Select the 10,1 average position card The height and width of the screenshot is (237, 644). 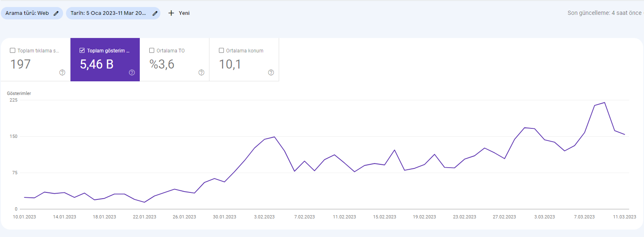pyautogui.click(x=244, y=59)
